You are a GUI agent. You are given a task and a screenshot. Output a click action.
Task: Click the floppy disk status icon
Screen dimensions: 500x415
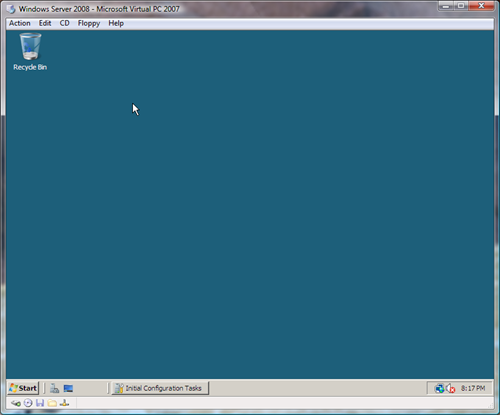(x=40, y=403)
